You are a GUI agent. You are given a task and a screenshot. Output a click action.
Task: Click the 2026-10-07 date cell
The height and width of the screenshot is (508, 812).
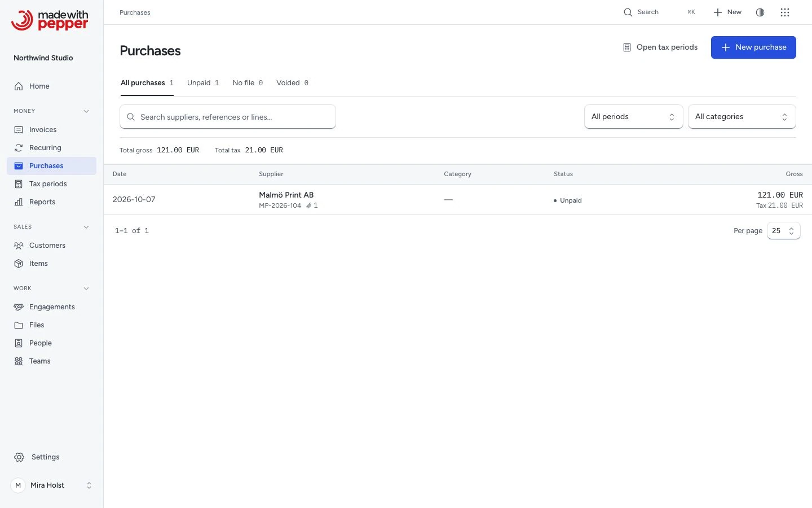134,200
